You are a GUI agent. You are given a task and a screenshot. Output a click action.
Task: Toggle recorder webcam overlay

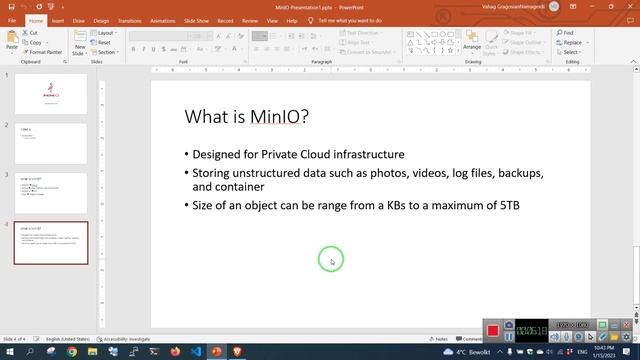pos(578,337)
